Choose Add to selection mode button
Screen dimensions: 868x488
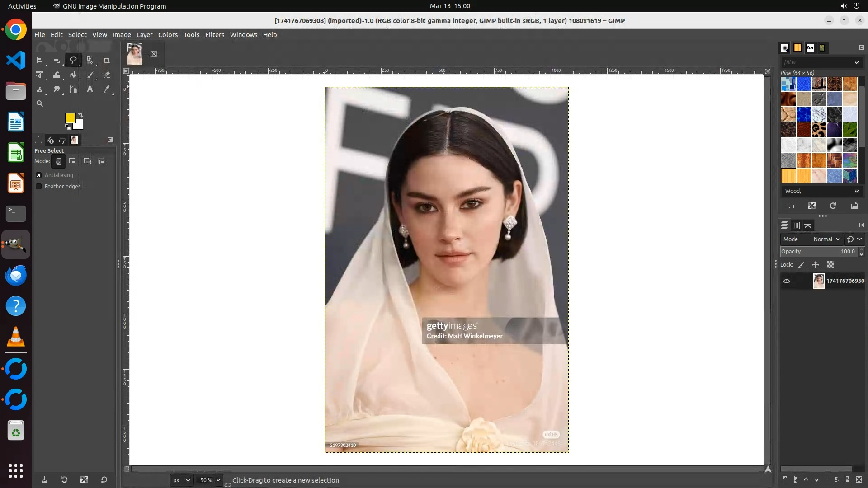coord(72,161)
